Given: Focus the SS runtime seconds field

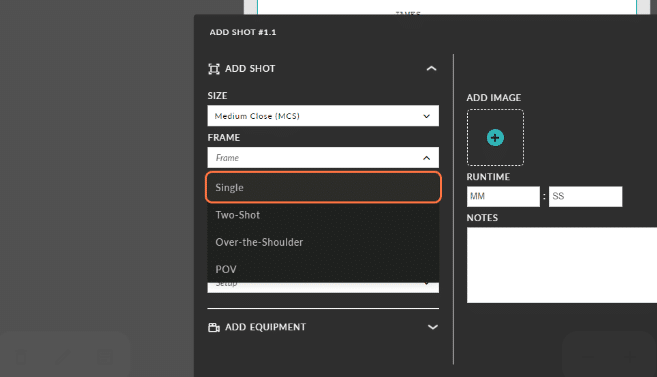Looking at the screenshot, I should (585, 196).
